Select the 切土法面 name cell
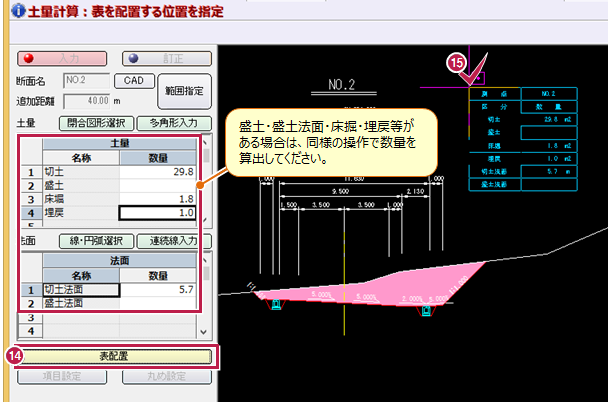Viewport: 608px width, 402px height. [x=81, y=290]
